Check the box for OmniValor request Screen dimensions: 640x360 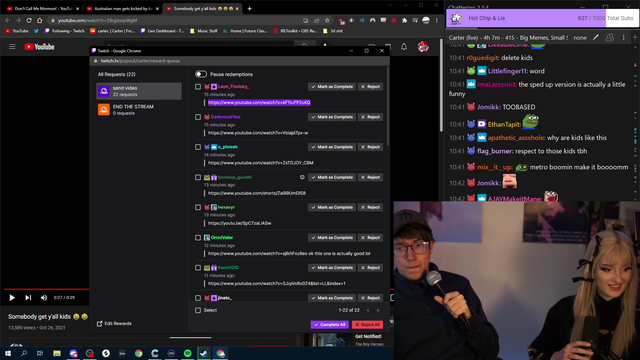click(198, 238)
